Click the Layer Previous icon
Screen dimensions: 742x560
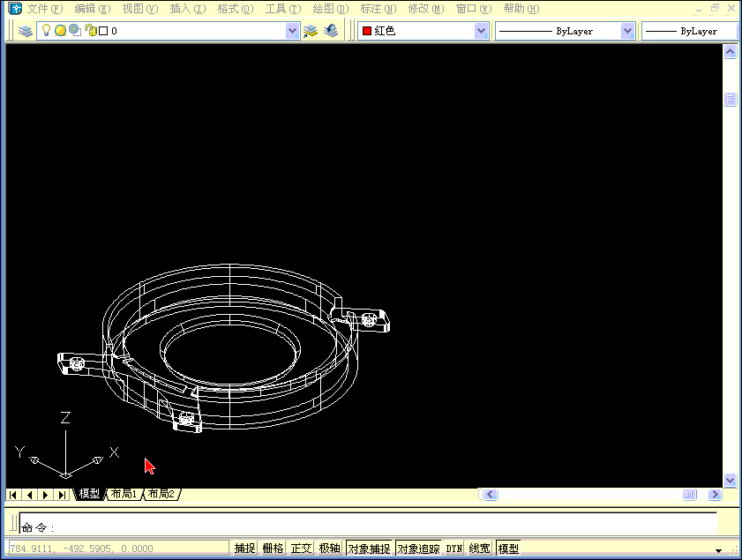(x=331, y=31)
